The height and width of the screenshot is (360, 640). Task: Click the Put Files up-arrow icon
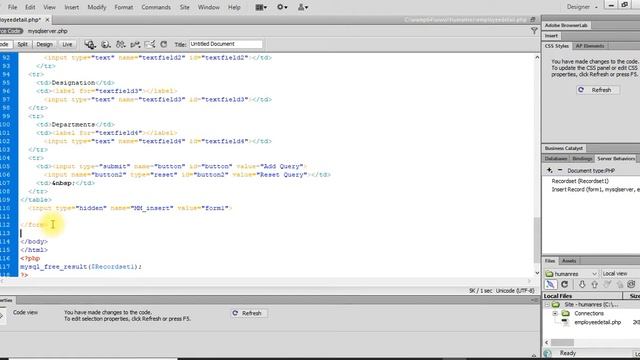594,284
